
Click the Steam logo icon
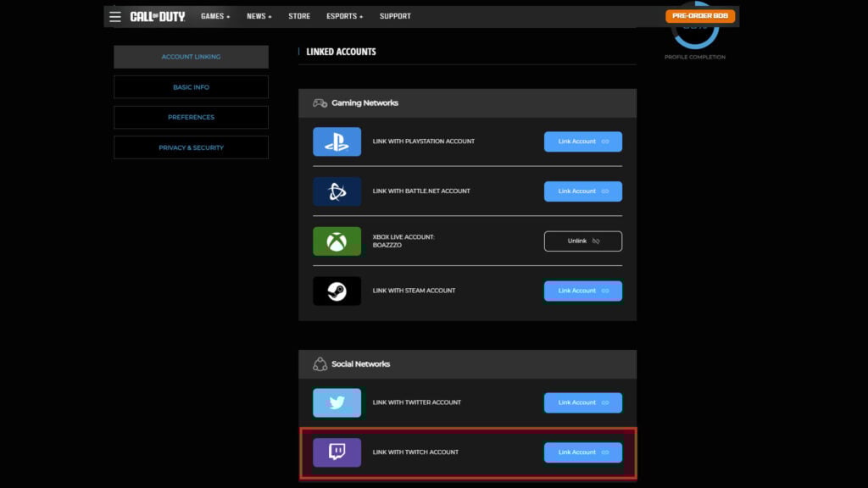click(337, 291)
